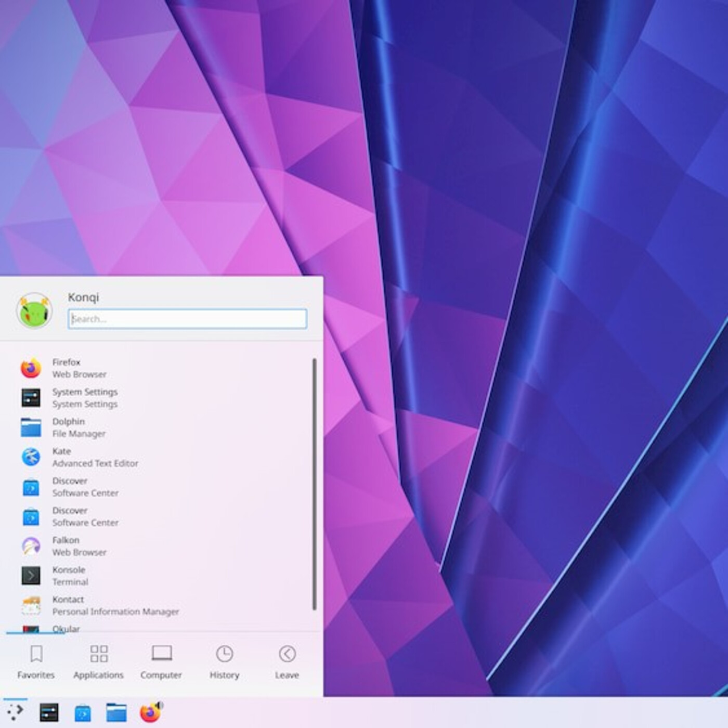
Task: Open Dolphin File Manager entry
Action: click(x=161, y=427)
